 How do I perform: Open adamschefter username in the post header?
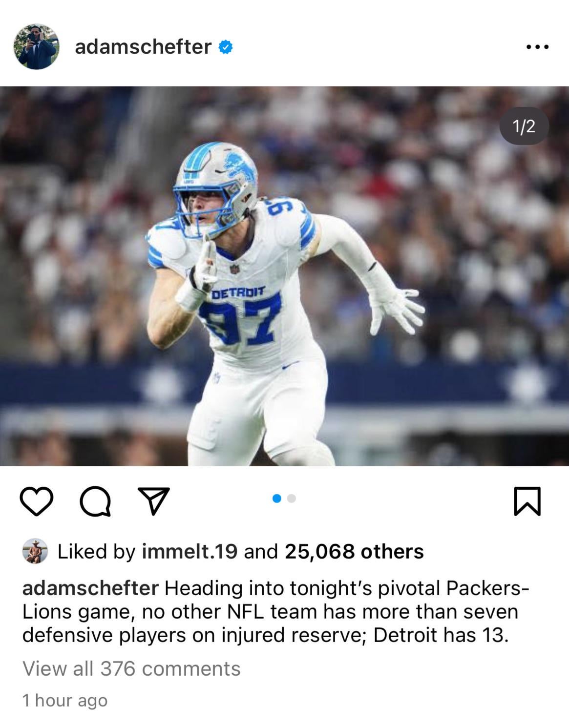143,47
